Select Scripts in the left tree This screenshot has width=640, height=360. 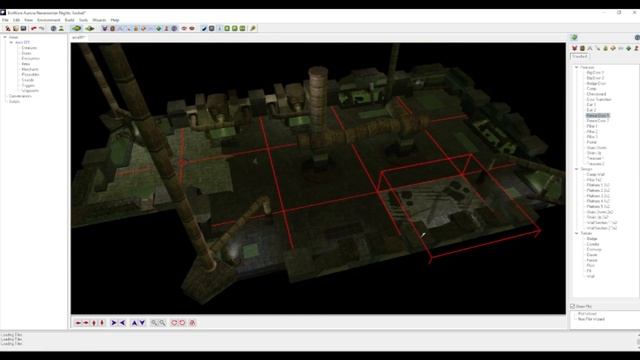click(x=14, y=101)
